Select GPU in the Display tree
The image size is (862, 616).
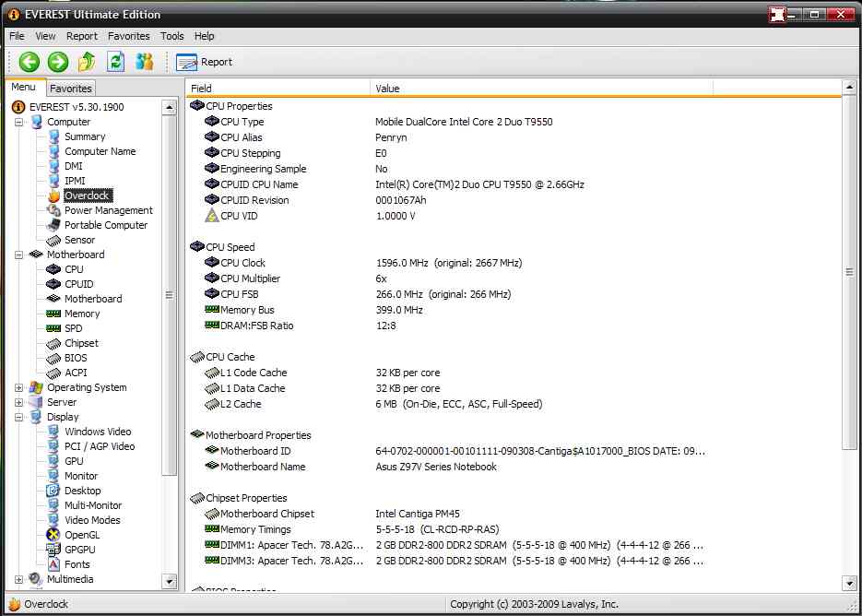74,461
